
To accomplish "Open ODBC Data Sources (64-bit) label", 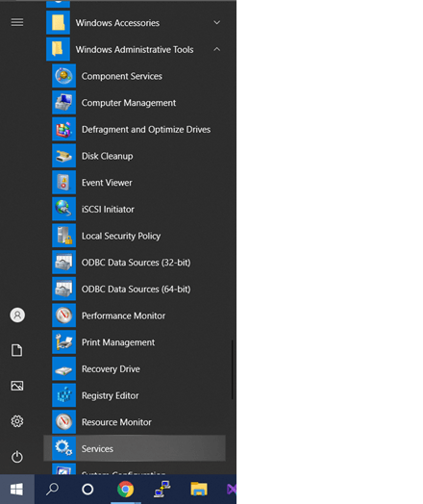I will click(136, 290).
